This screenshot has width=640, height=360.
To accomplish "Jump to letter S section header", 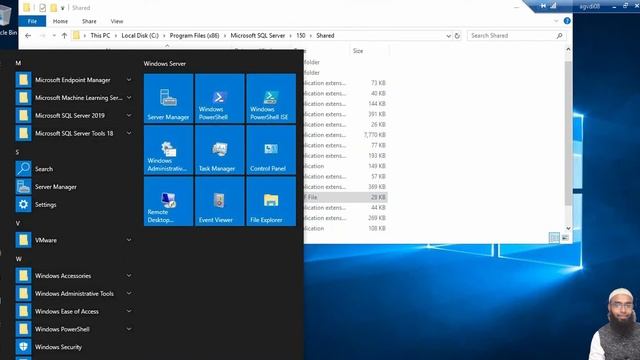I will coord(17,152).
